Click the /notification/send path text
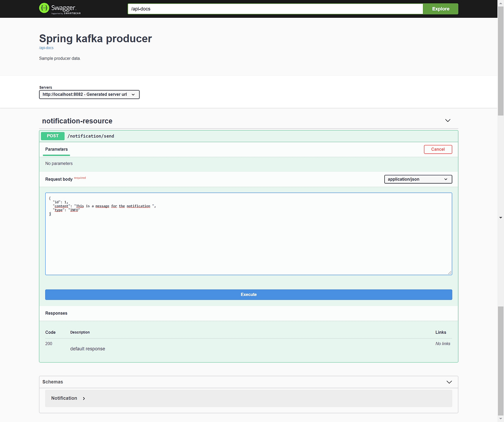 pyautogui.click(x=91, y=136)
